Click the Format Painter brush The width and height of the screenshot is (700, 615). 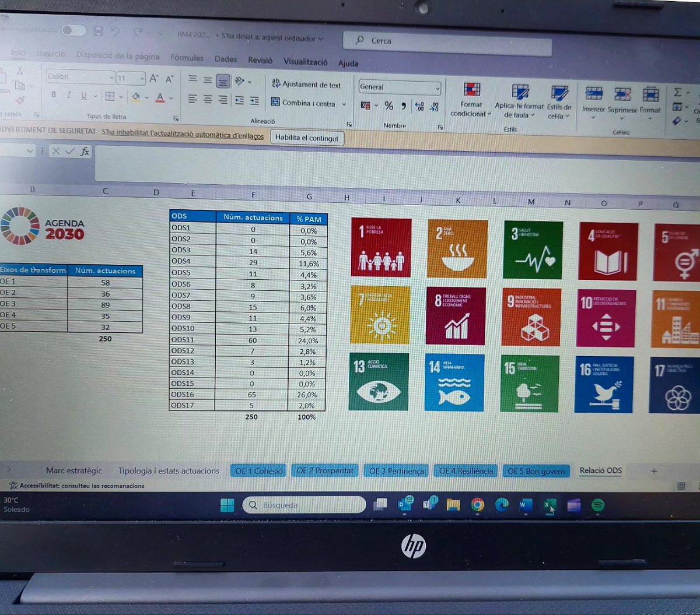pos(20,100)
